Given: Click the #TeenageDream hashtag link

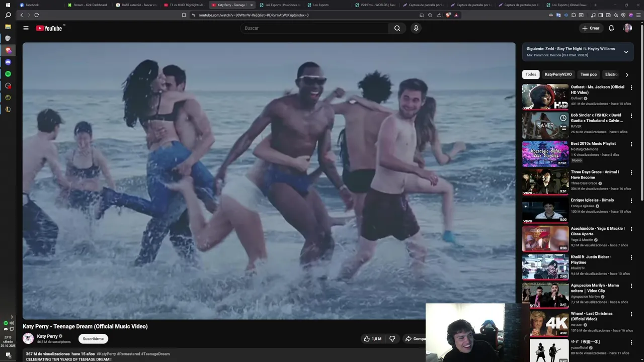Looking at the screenshot, I should (155, 354).
